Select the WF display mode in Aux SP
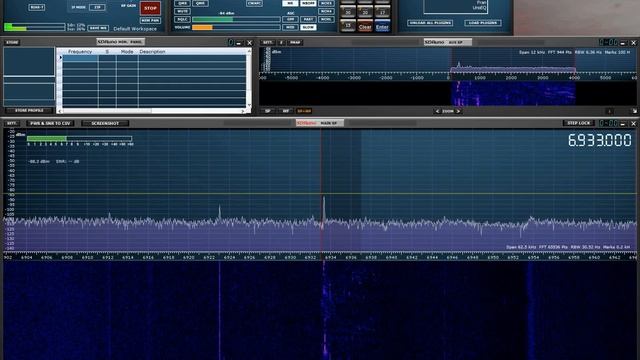The height and width of the screenshot is (360, 640). pyautogui.click(x=286, y=111)
